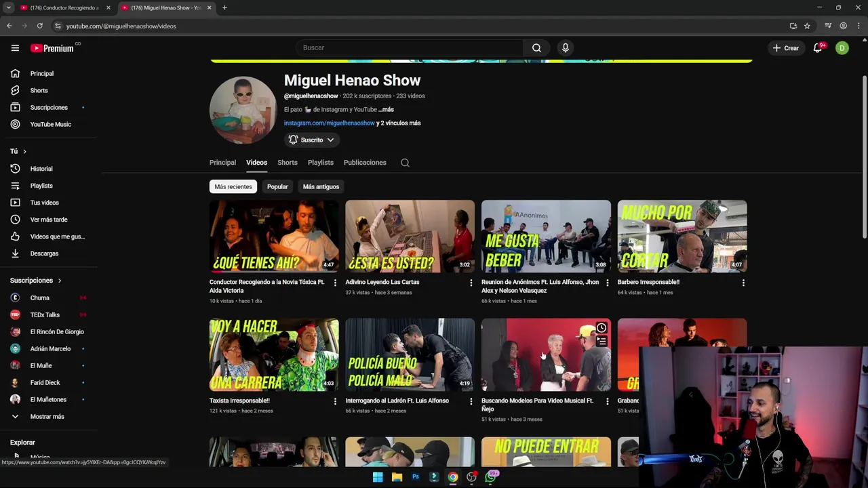Go back in browser history
Viewport: 868px width, 488px height.
coord(9,26)
